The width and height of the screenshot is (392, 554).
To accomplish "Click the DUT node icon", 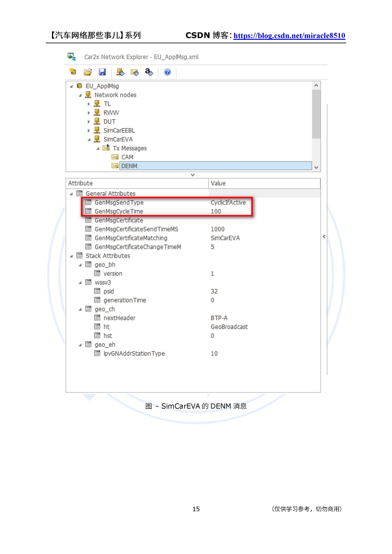I will pos(97,121).
